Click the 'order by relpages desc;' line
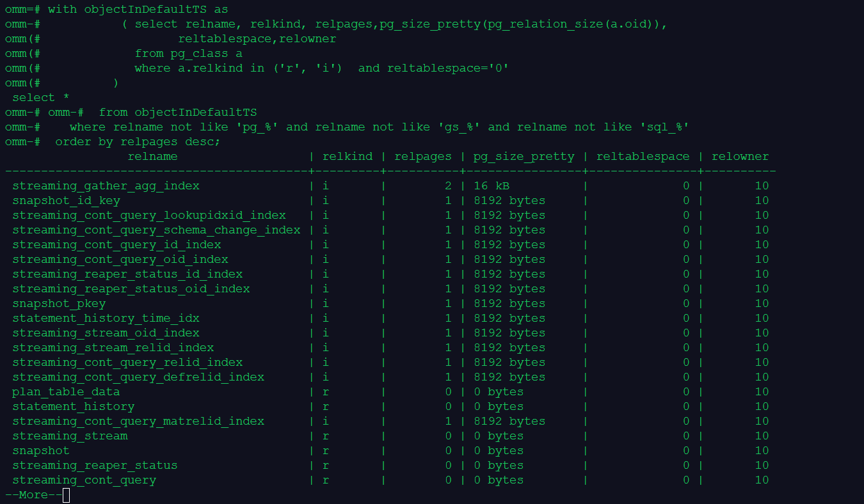Screen dimensions: 864x504 (138, 141)
